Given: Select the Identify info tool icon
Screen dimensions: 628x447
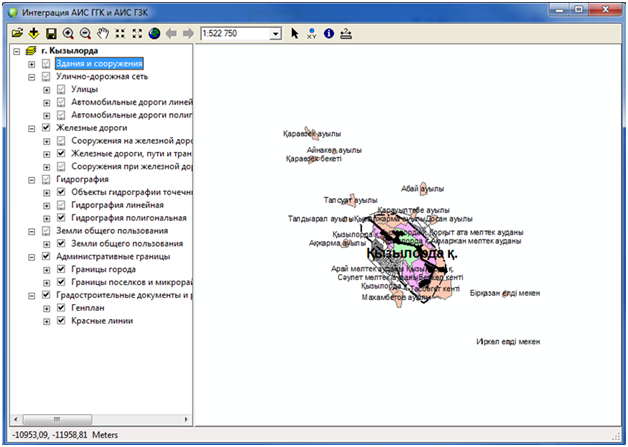Looking at the screenshot, I should (x=328, y=33).
